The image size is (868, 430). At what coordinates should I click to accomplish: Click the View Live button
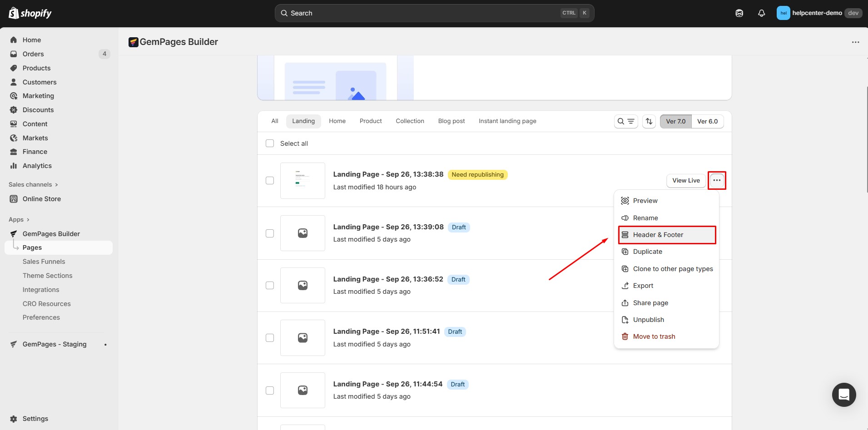pos(686,180)
